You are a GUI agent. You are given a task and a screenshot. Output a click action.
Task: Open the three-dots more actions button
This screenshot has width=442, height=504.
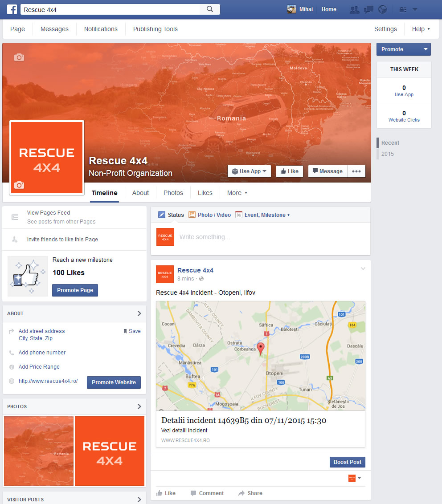(356, 171)
